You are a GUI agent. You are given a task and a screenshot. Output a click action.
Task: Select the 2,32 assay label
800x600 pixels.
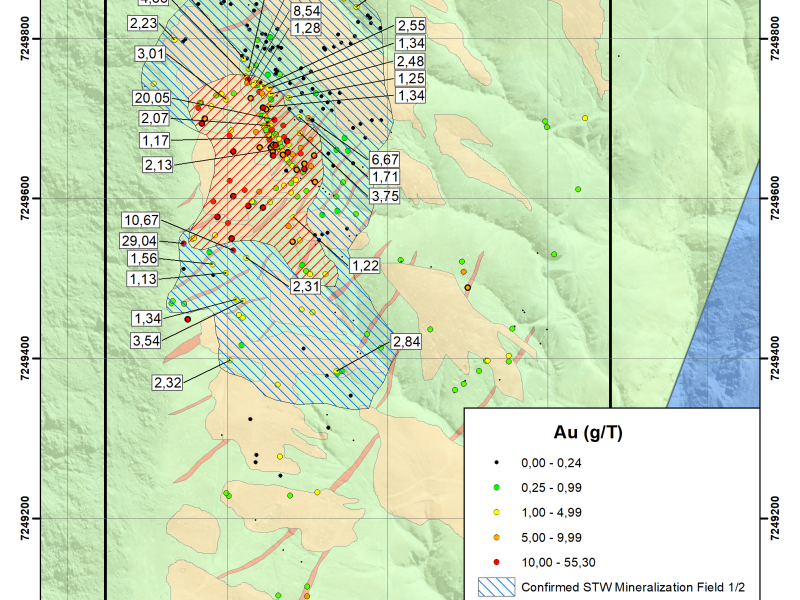169,383
